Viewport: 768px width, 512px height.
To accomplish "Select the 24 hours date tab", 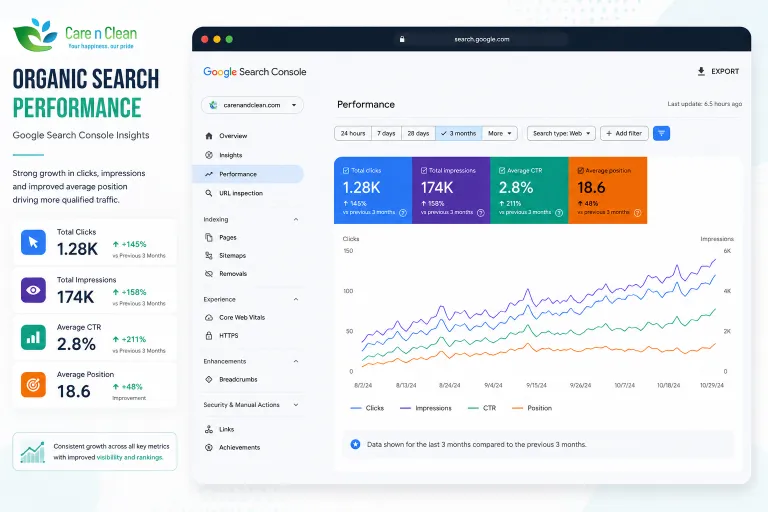I will coord(353,133).
